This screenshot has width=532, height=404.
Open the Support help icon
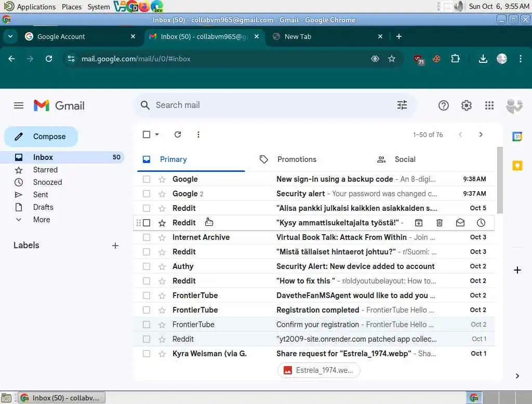click(444, 105)
